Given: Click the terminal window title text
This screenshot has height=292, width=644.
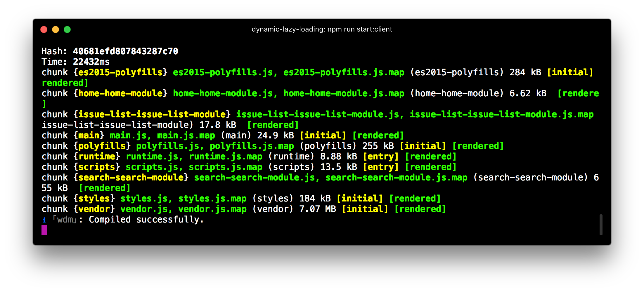Looking at the screenshot, I should pyautogui.click(x=322, y=29).
